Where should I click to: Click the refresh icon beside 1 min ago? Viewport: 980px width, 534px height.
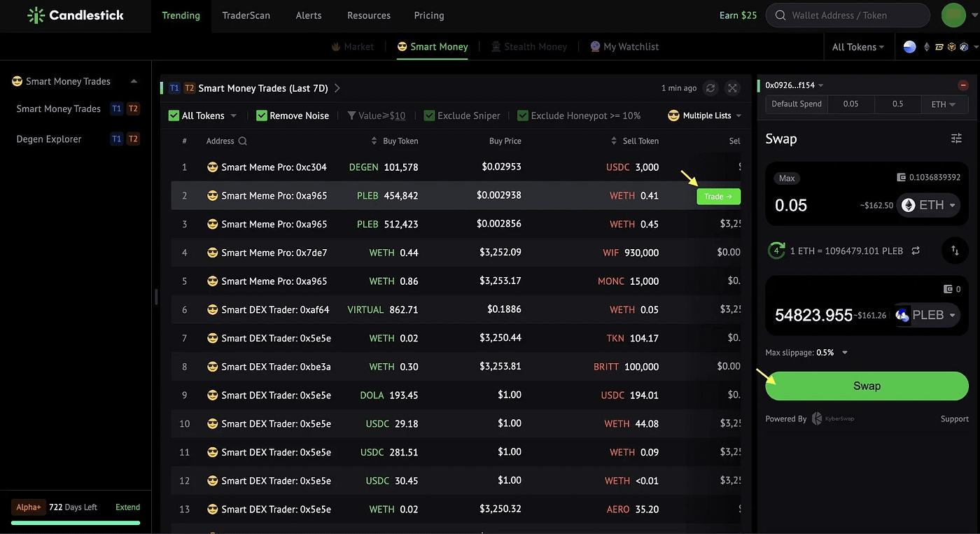pyautogui.click(x=710, y=88)
